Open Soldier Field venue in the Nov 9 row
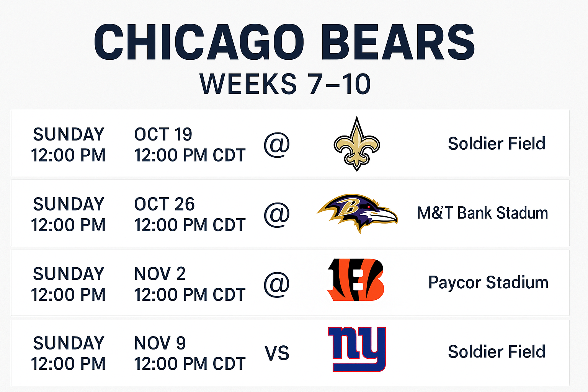The height and width of the screenshot is (392, 588). (497, 351)
